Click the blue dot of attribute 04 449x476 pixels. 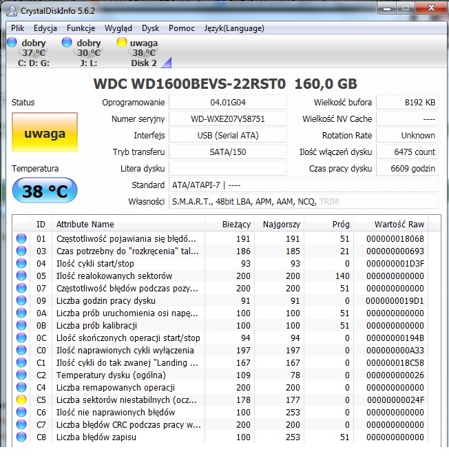point(21,263)
